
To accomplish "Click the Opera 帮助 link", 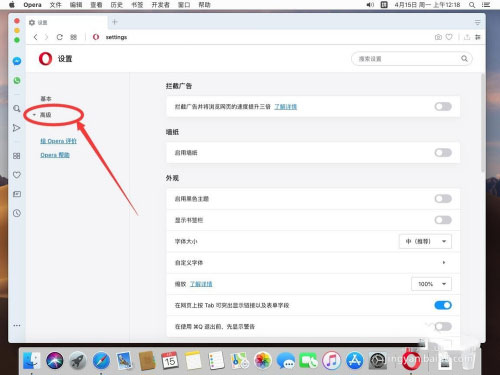I will point(55,155).
